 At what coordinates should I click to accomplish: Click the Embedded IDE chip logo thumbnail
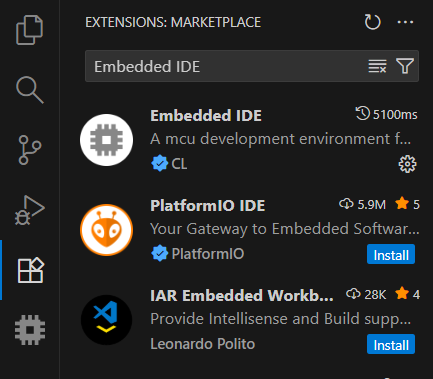106,140
